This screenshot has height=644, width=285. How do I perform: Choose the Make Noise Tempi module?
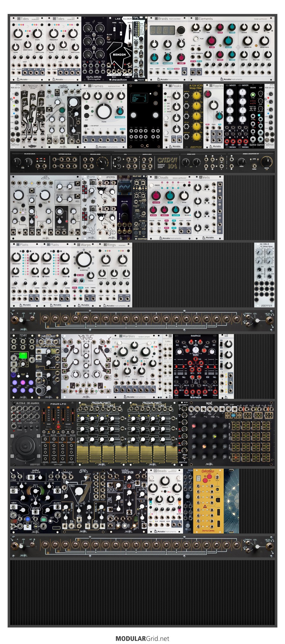[x=23, y=366]
